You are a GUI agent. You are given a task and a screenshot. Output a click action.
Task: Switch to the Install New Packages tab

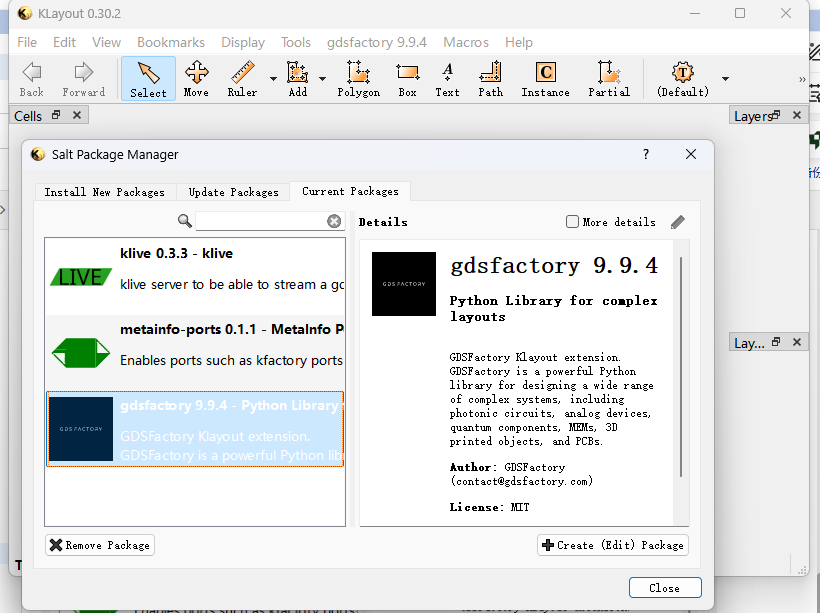(103, 191)
